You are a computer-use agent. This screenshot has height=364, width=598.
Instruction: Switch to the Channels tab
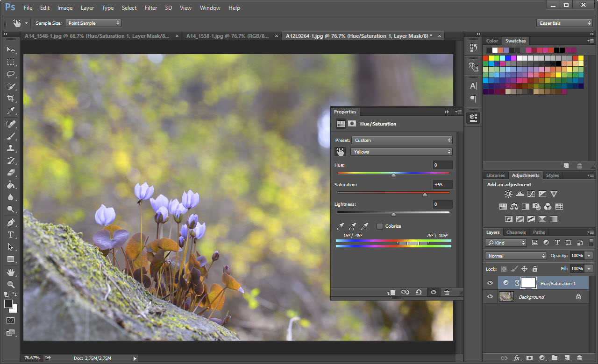516,232
